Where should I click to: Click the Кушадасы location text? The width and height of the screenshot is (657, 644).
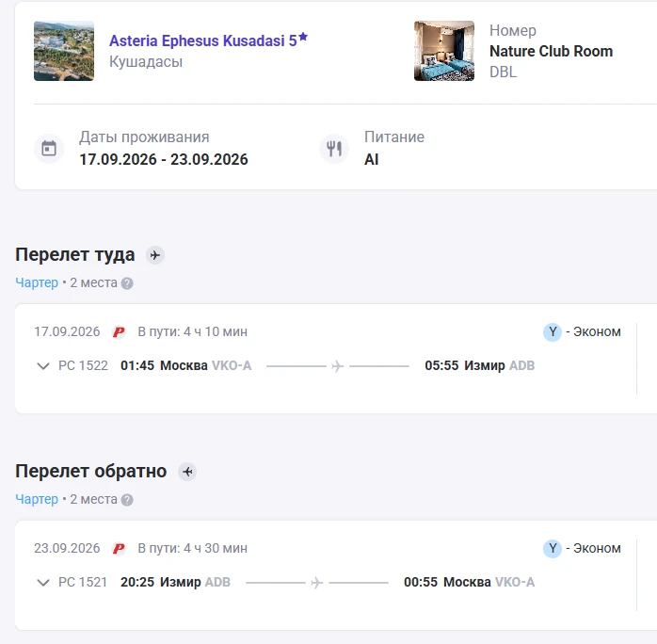(146, 62)
